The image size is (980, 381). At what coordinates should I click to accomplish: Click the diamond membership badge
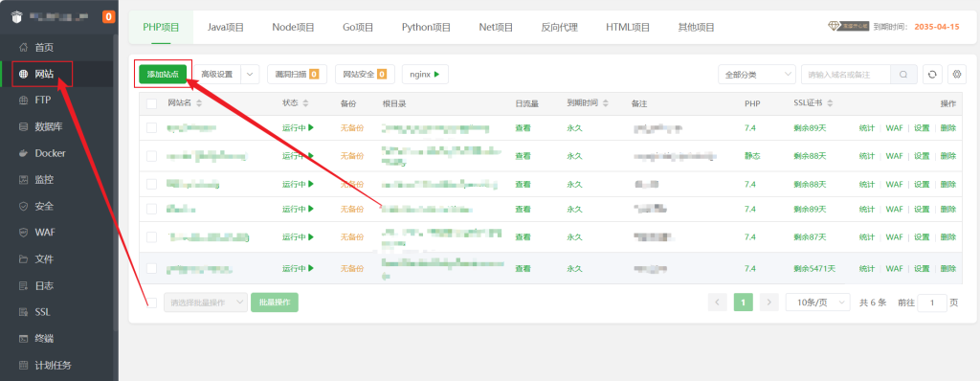848,26
